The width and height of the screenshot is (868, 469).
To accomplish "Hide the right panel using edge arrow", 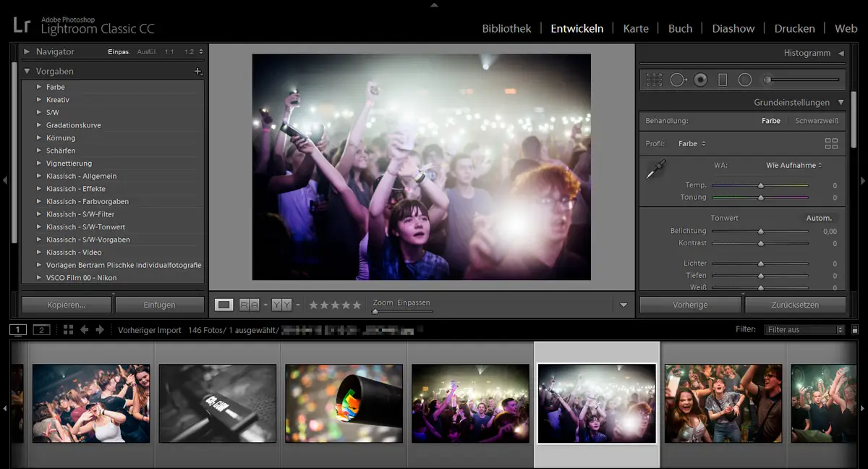I will [862, 180].
